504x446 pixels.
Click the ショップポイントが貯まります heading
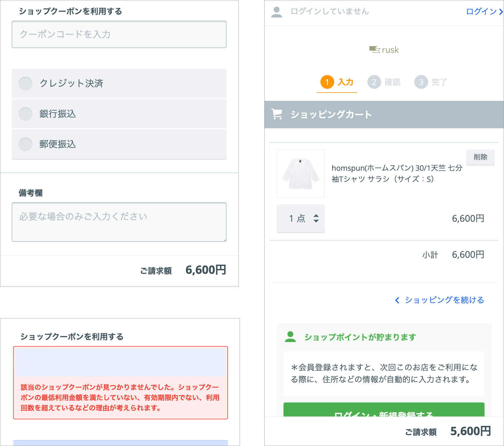(x=360, y=337)
